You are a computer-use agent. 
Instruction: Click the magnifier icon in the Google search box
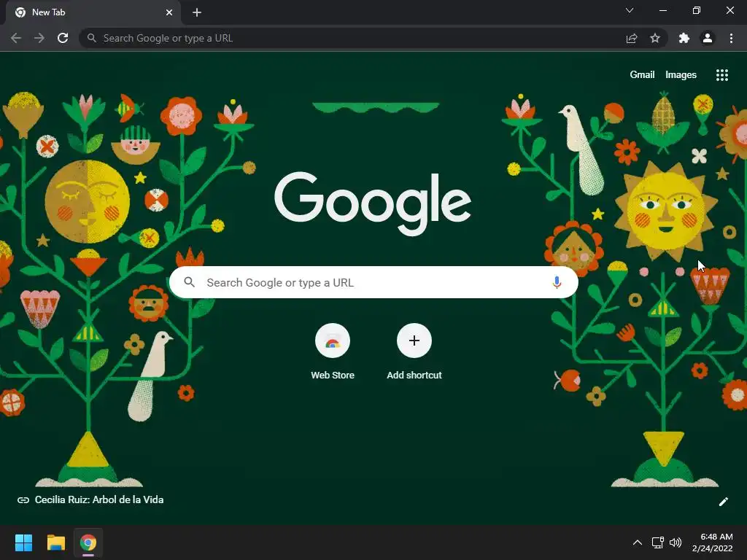[190, 282]
